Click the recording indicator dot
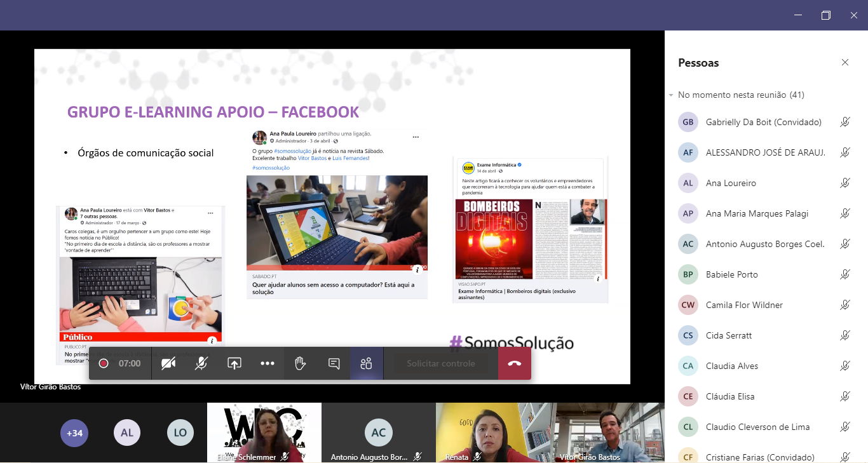The width and height of the screenshot is (868, 463). 104,363
